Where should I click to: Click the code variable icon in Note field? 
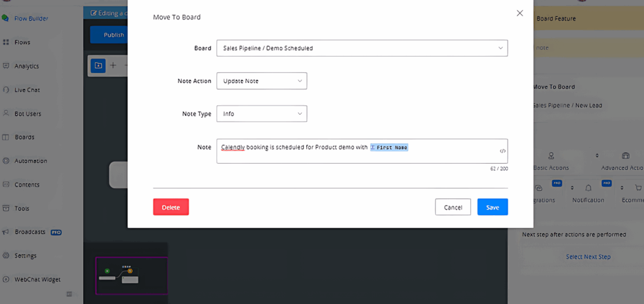coord(502,151)
